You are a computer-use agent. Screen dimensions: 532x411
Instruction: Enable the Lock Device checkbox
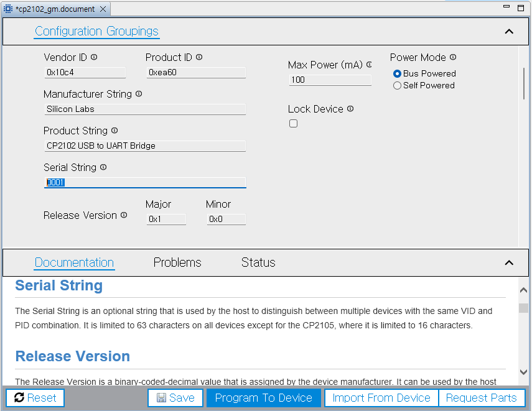tap(294, 124)
